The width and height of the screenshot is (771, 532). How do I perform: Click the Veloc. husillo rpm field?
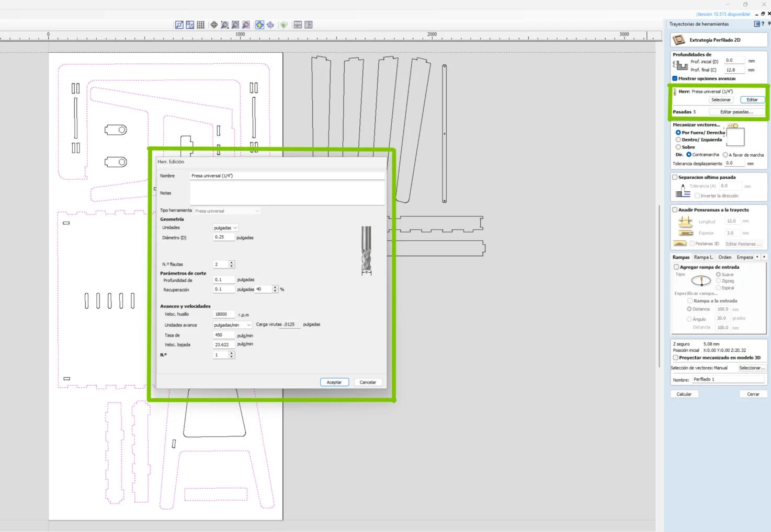224,314
